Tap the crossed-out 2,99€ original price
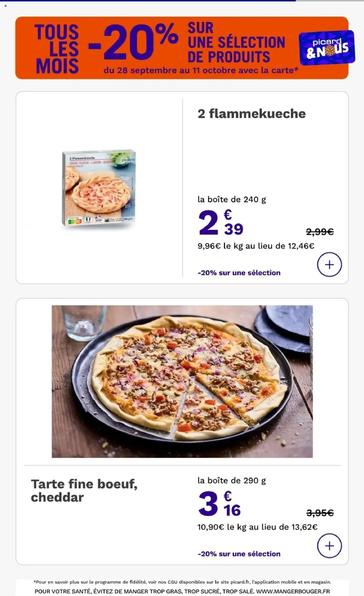 pyautogui.click(x=320, y=232)
